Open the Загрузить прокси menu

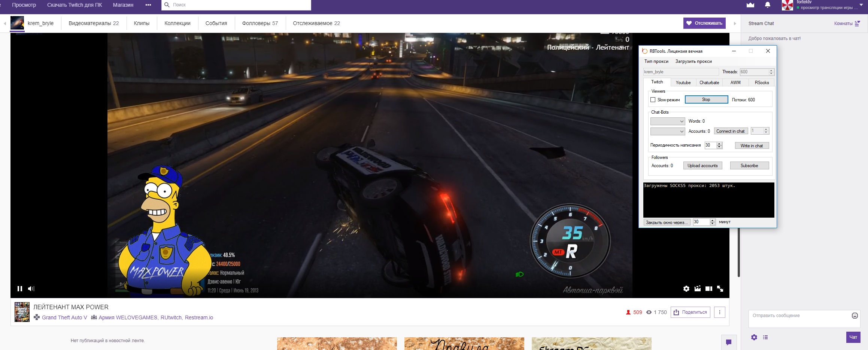pyautogui.click(x=693, y=61)
